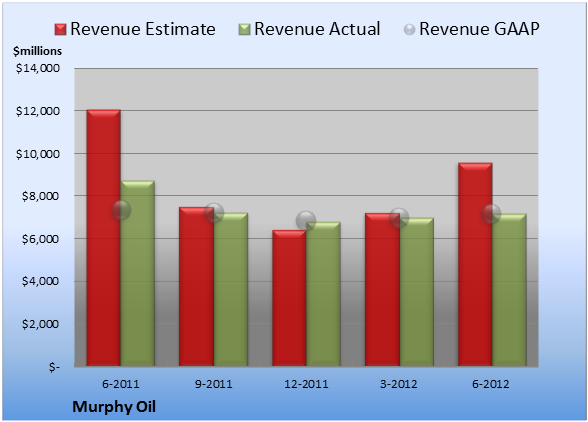Select the green actual bar for 12-2011
Viewport: 588px width, 422px height.
click(x=323, y=294)
